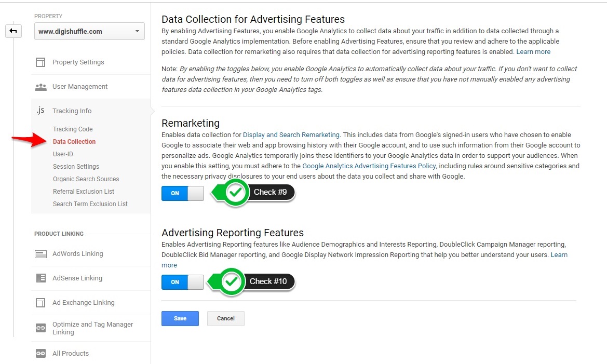607x364 pixels.
Task: Click the .js Tracking Info icon
Action: [x=41, y=111]
